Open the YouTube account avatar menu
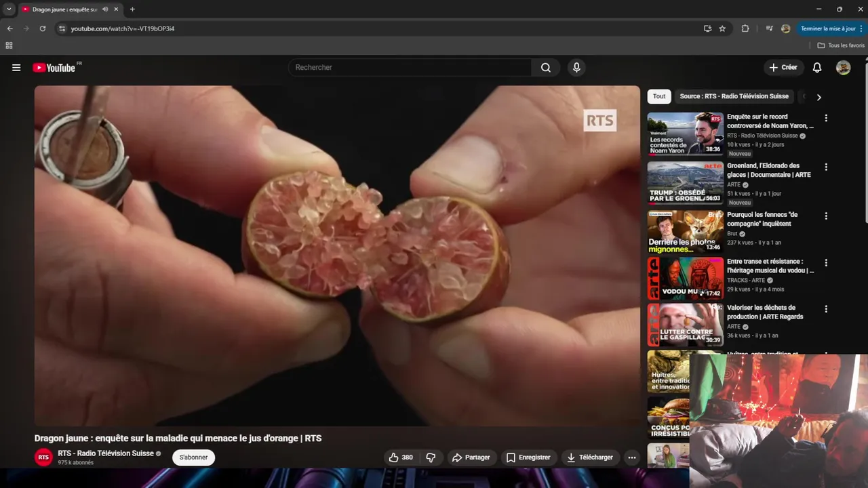 (843, 68)
